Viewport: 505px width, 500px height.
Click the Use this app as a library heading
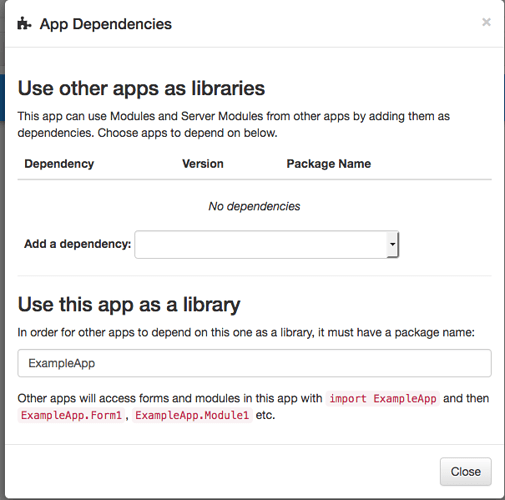point(129,305)
